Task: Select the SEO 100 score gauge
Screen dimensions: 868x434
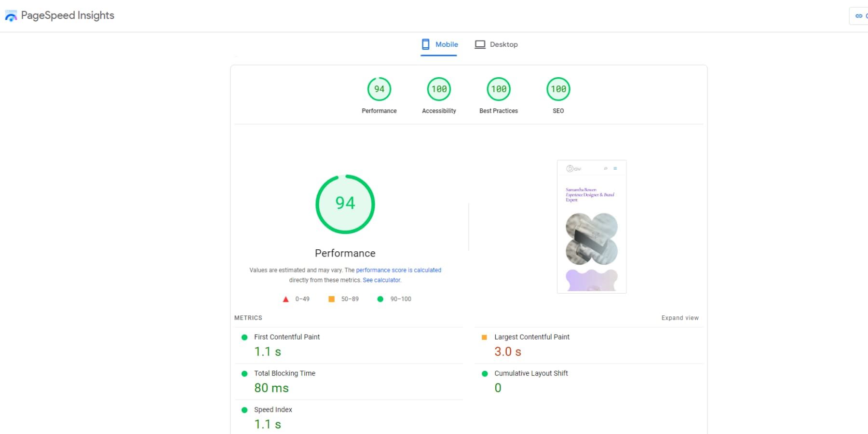Action: coord(558,89)
